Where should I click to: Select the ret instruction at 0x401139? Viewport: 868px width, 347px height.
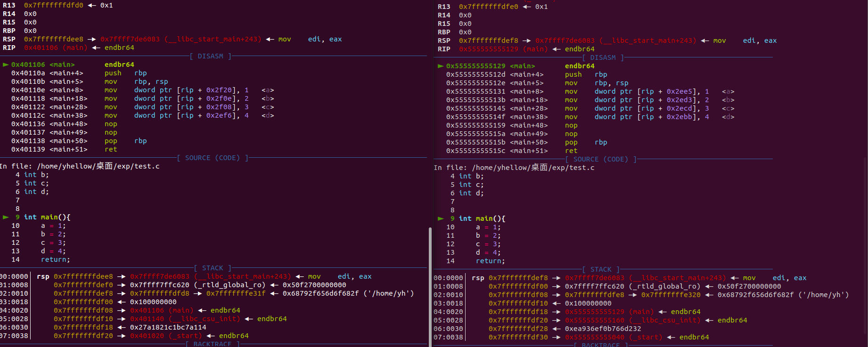click(x=111, y=149)
